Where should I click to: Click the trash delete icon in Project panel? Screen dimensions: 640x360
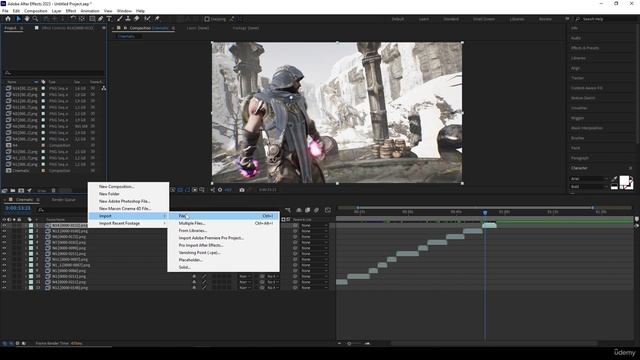coord(53,191)
